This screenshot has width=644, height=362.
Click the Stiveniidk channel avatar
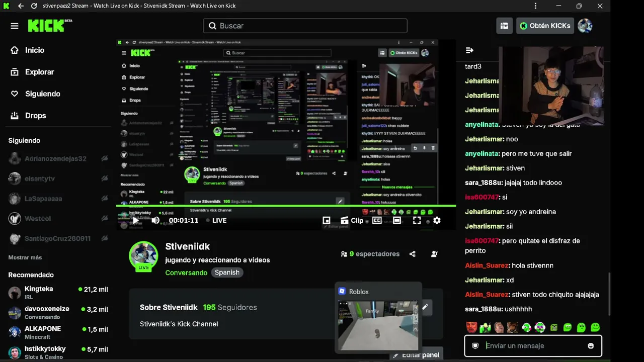coord(143,255)
